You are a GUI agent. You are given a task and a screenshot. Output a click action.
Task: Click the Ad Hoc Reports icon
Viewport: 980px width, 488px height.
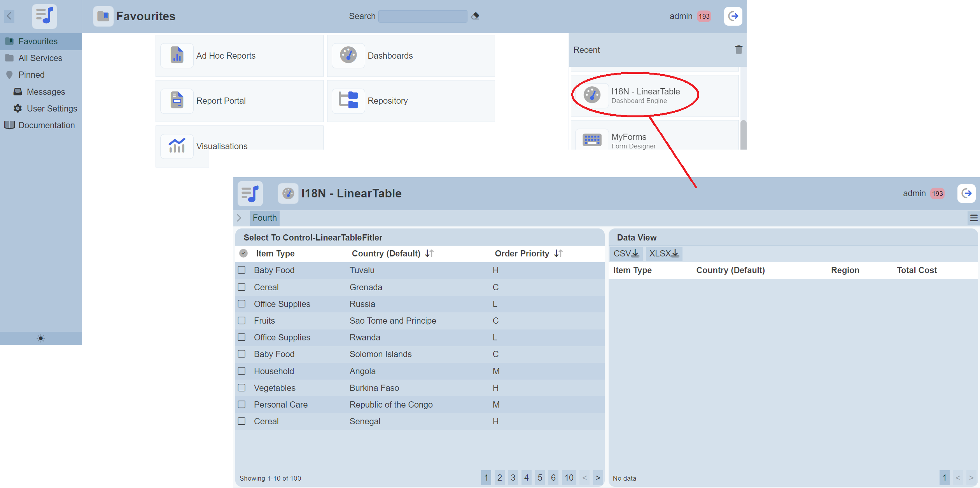pos(177,56)
